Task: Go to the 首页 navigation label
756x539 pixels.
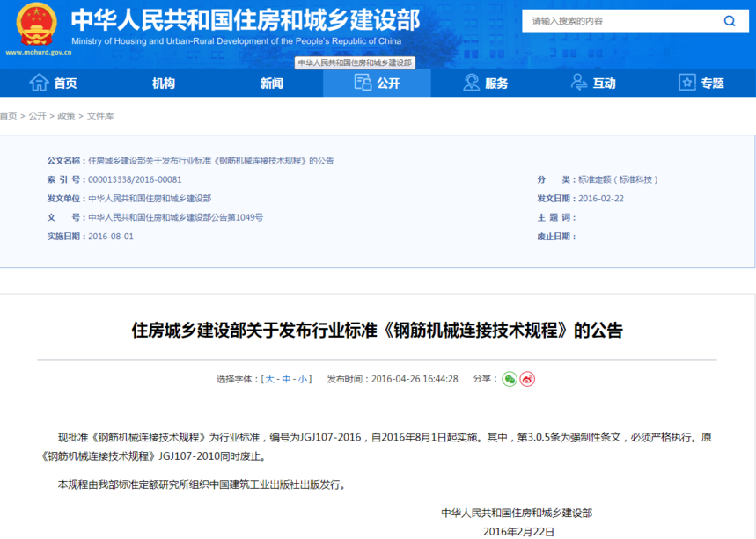Action: pos(66,84)
